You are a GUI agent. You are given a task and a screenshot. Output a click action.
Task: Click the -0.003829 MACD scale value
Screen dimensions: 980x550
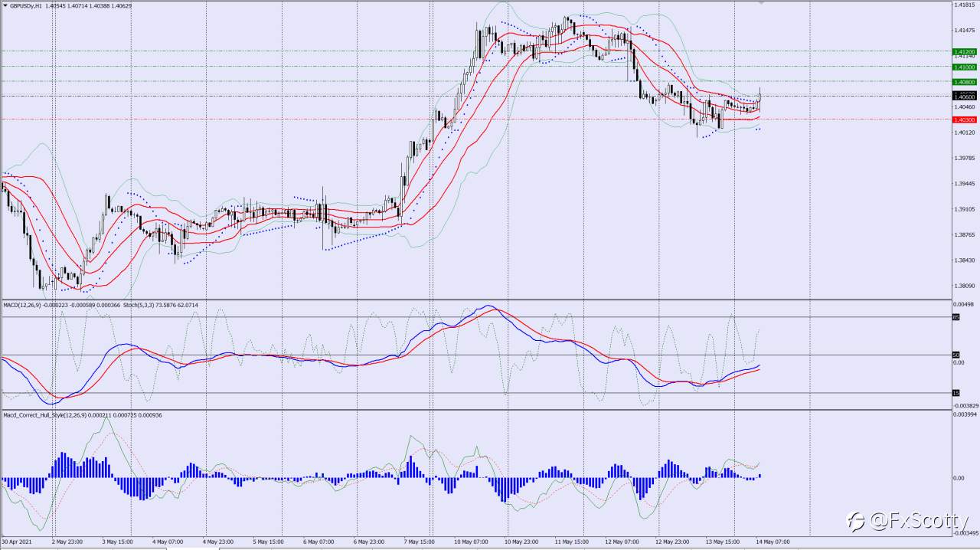(x=965, y=405)
